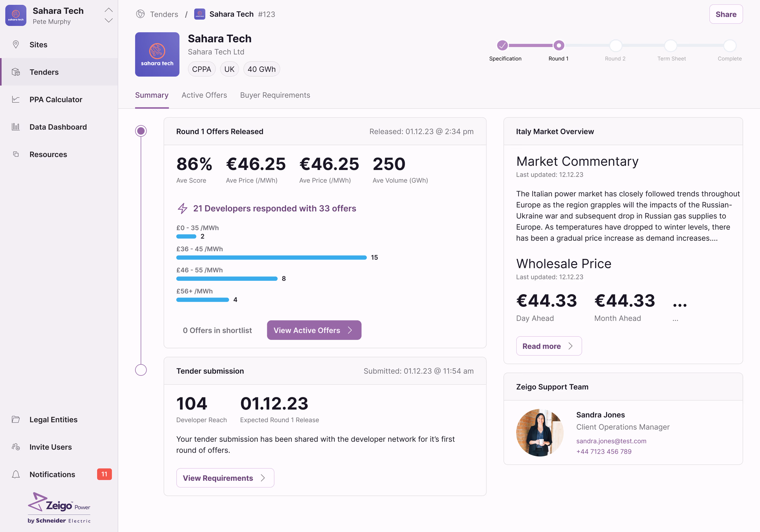Click the Sites location pin icon
This screenshot has height=532, width=760.
[x=16, y=45]
